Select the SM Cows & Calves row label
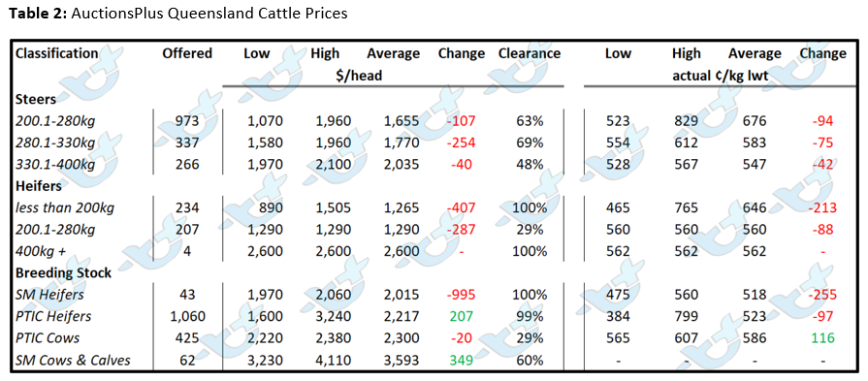 (74, 361)
